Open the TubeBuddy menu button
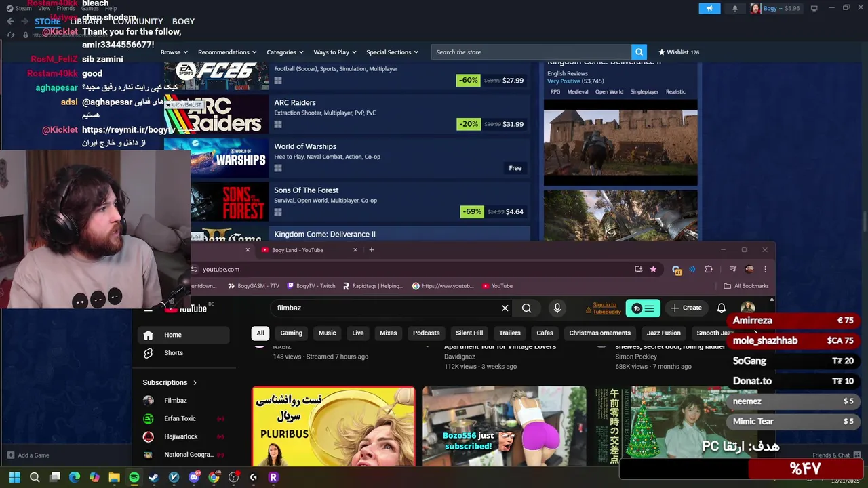Viewport: 868px width, 488px height. point(643,308)
